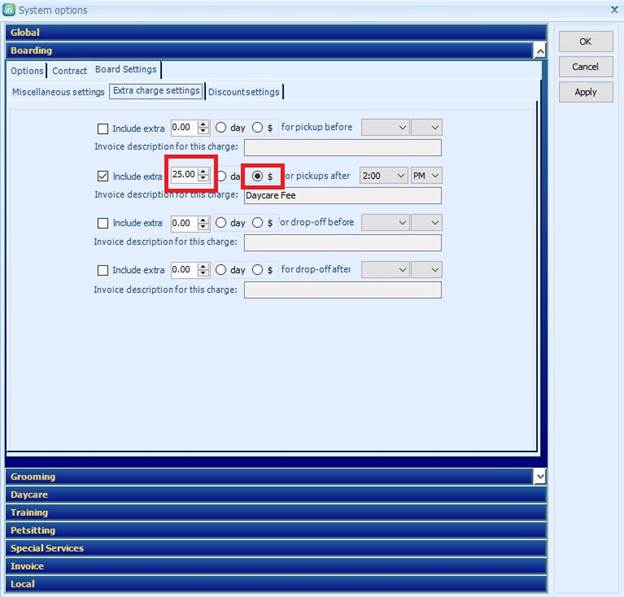
Task: Enable extra charge for pickup before
Action: coord(103,129)
